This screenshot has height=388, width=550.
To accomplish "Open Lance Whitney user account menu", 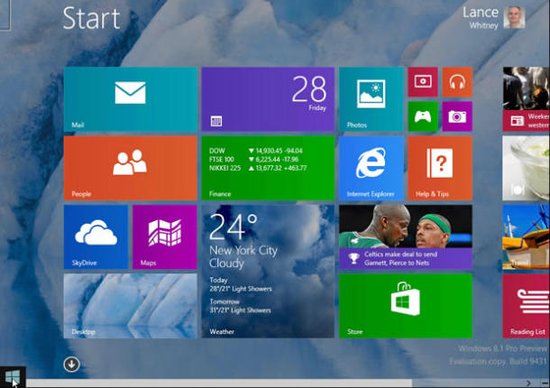I will pos(494,18).
